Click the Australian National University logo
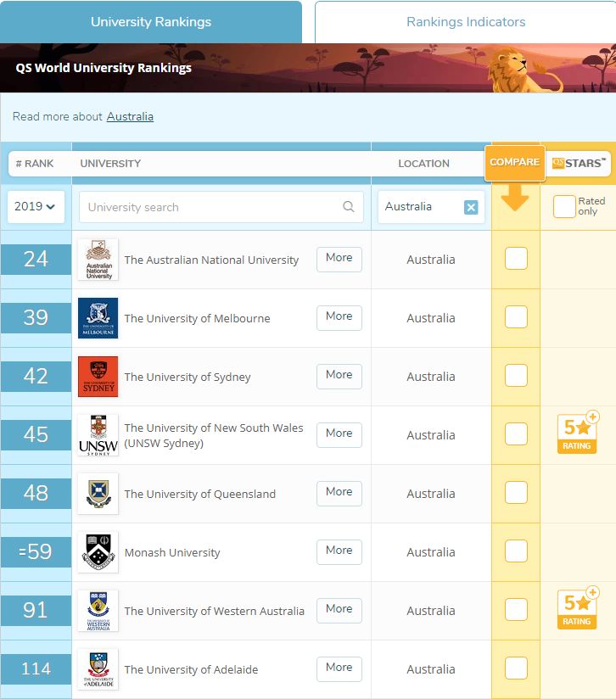Image resolution: width=616 pixels, height=699 pixels. pyautogui.click(x=98, y=260)
